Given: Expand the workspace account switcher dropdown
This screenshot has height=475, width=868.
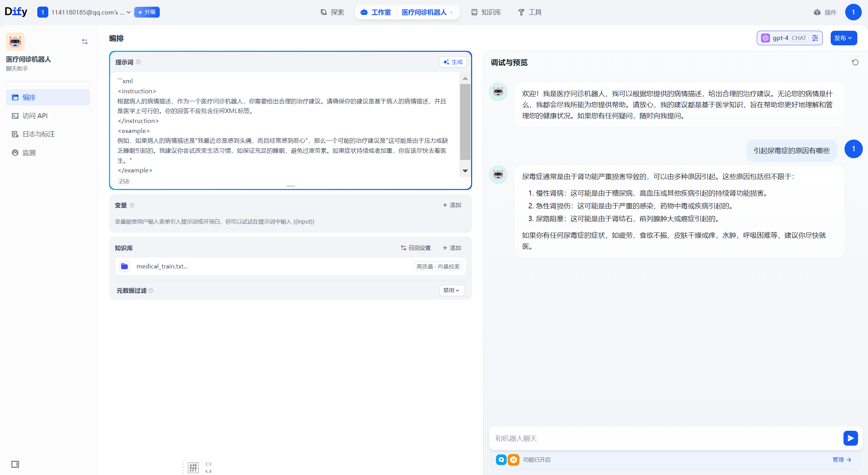Looking at the screenshot, I should point(128,12).
